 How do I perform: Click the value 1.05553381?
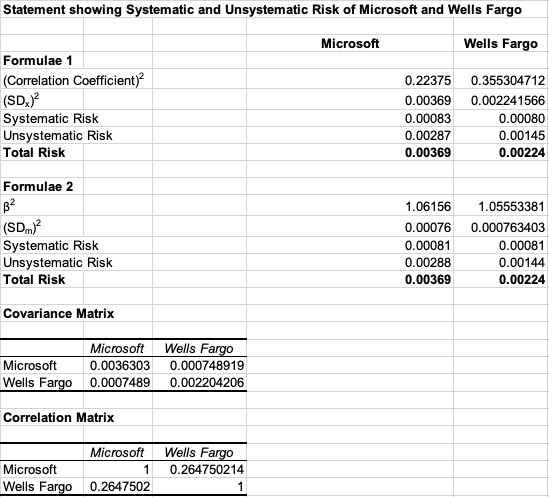point(512,207)
